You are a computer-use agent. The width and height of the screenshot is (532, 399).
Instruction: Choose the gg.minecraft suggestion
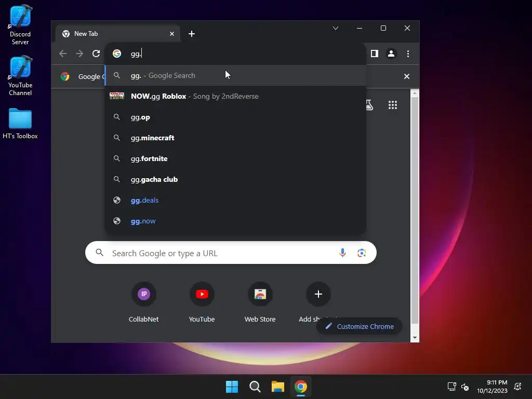point(235,138)
